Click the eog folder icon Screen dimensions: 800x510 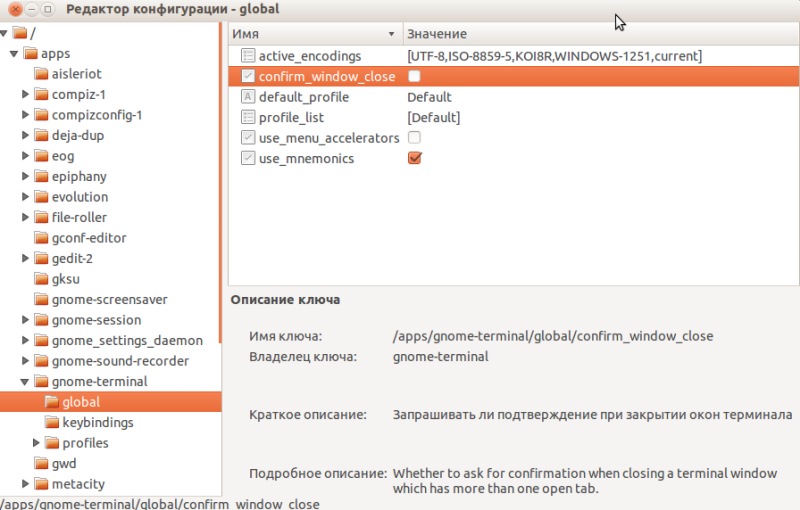pos(41,156)
